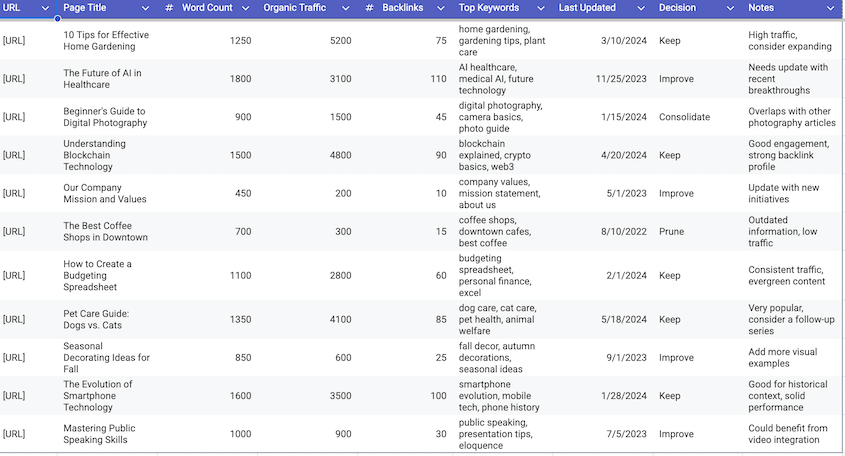Select the Consolidate decision cell
This screenshot has width=845, height=456.
coord(684,117)
